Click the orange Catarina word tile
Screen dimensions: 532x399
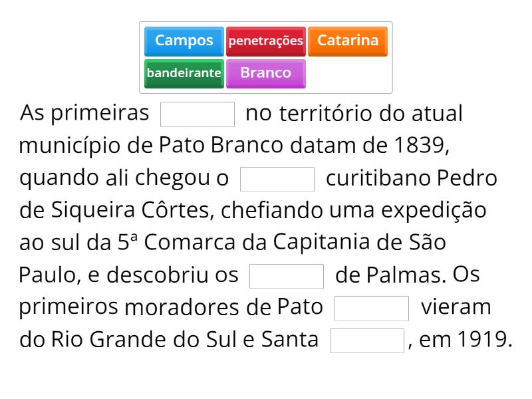(x=347, y=41)
